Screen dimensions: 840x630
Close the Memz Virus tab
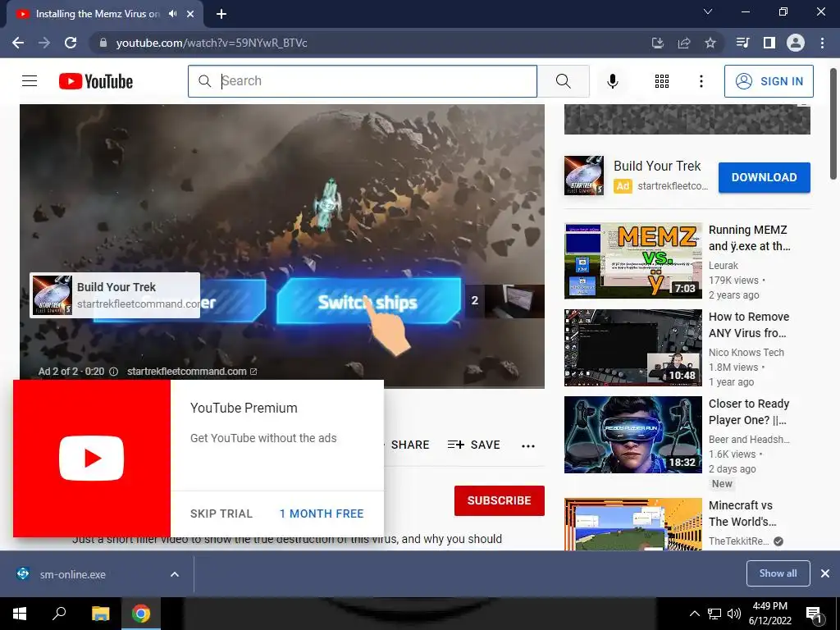click(x=190, y=14)
